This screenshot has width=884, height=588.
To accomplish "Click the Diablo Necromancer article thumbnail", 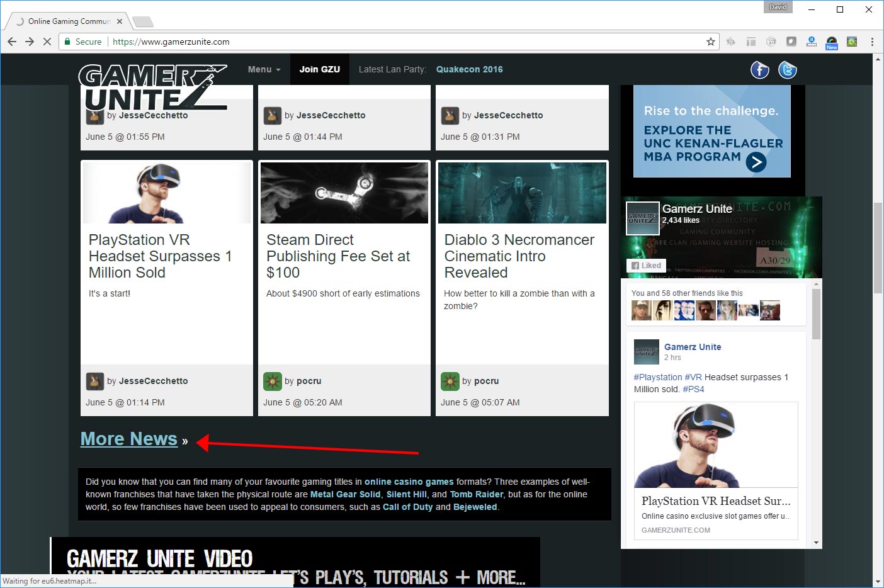I will coord(523,193).
